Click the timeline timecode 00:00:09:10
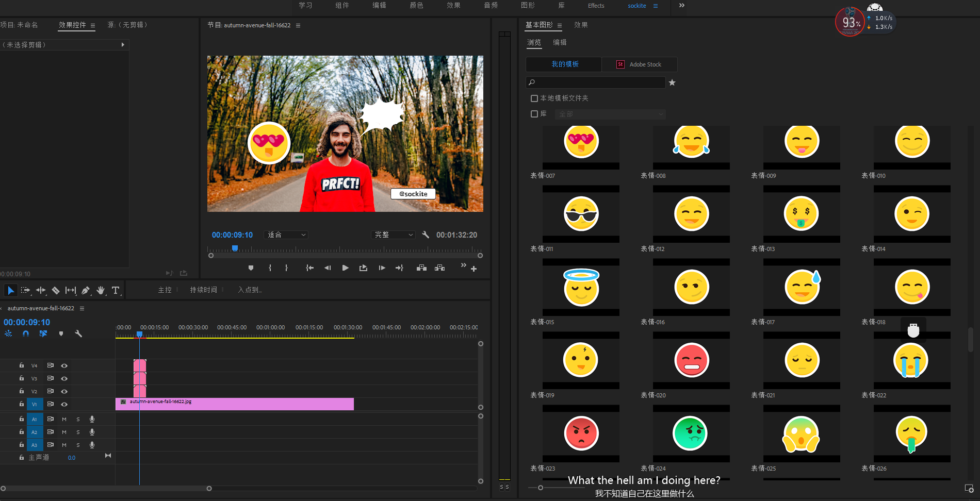The width and height of the screenshot is (980, 501). click(x=27, y=322)
